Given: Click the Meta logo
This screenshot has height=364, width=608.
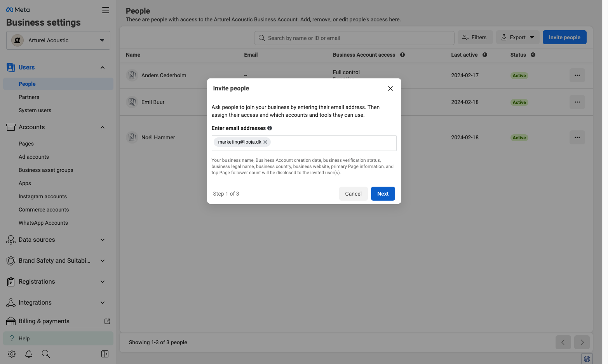Looking at the screenshot, I should pyautogui.click(x=18, y=10).
